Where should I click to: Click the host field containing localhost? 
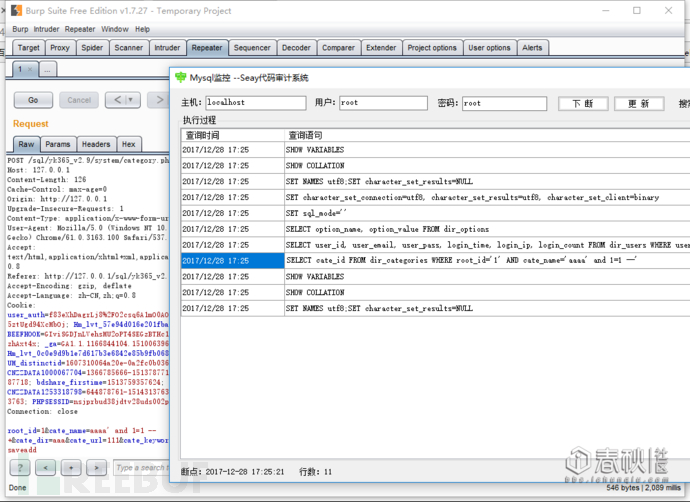256,103
